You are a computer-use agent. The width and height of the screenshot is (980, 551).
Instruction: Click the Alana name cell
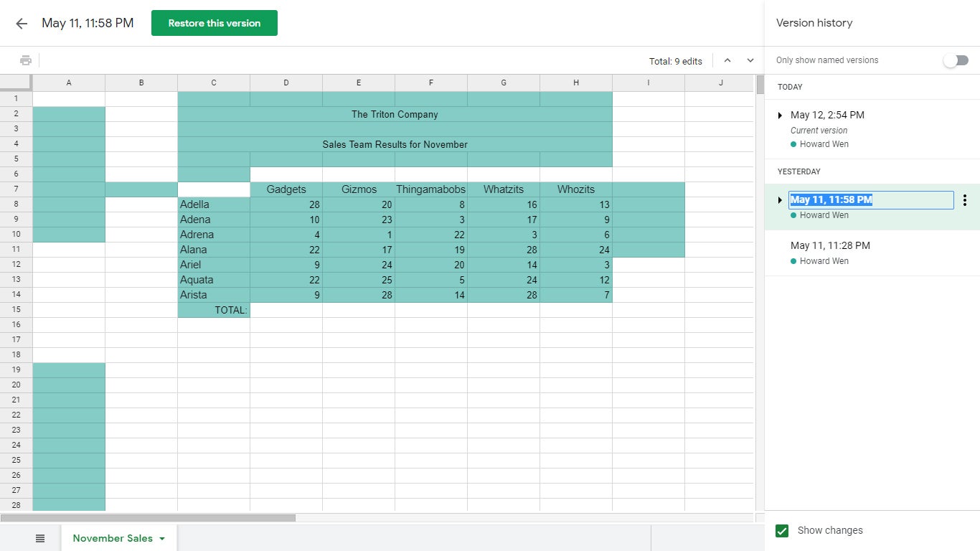pyautogui.click(x=214, y=250)
